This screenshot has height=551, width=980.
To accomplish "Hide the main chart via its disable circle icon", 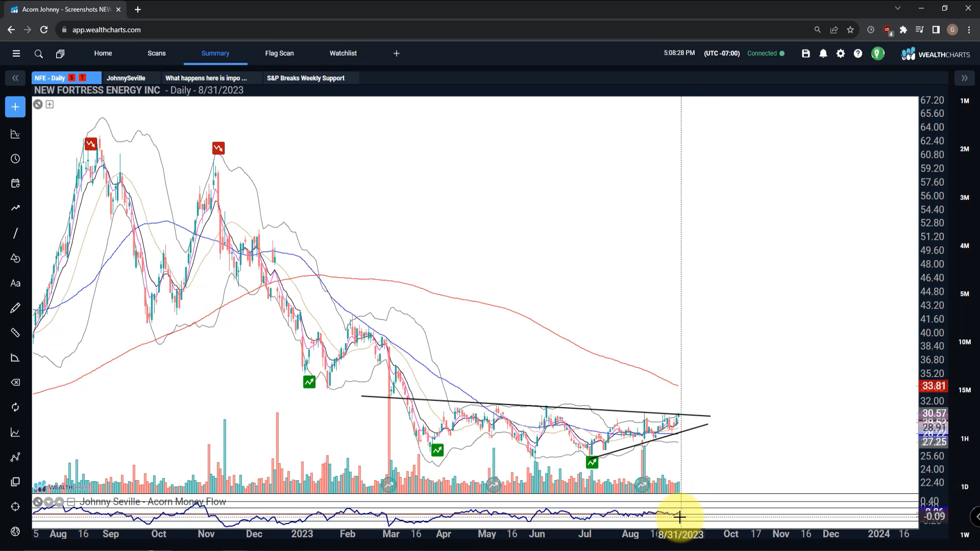I will point(38,105).
